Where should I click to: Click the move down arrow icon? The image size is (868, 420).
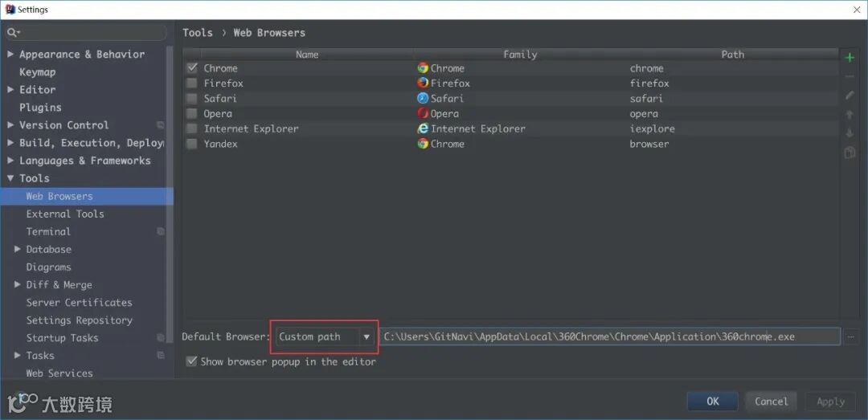(850, 133)
